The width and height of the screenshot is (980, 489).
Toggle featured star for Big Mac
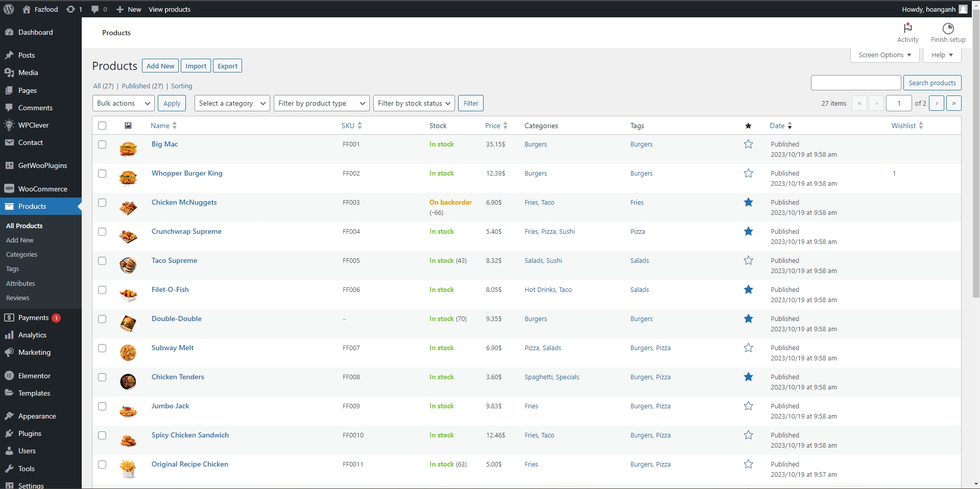748,144
